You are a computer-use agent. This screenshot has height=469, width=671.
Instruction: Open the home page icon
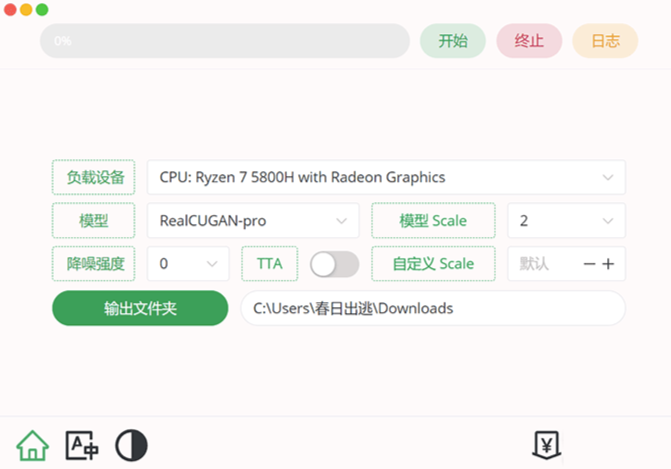coord(32,445)
